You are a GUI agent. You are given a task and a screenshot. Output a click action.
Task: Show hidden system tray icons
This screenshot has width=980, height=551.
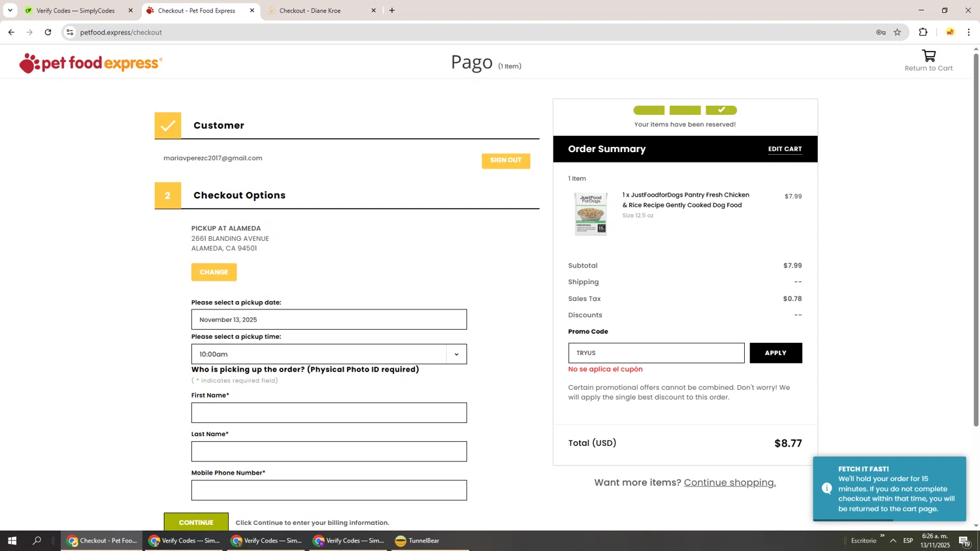(893, 541)
